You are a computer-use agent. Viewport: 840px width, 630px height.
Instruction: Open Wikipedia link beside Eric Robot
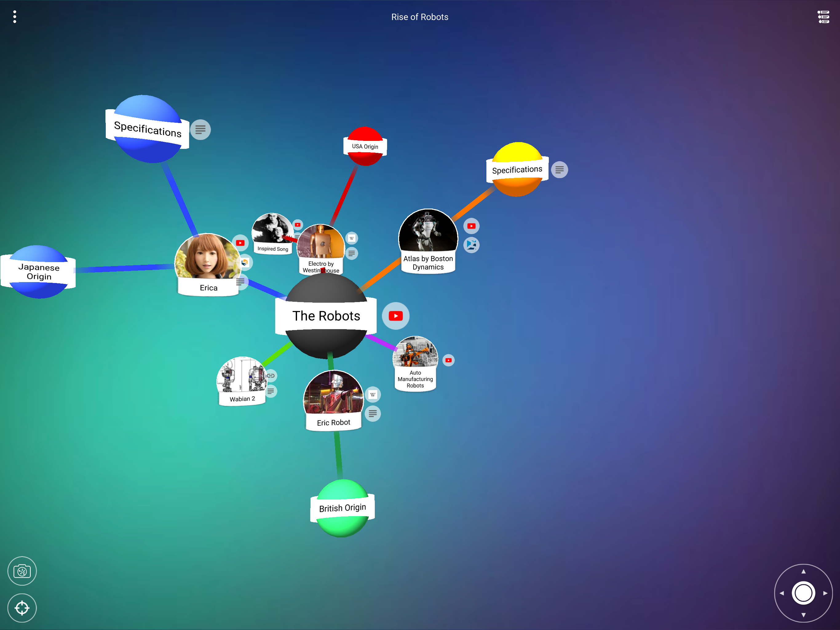tap(373, 394)
